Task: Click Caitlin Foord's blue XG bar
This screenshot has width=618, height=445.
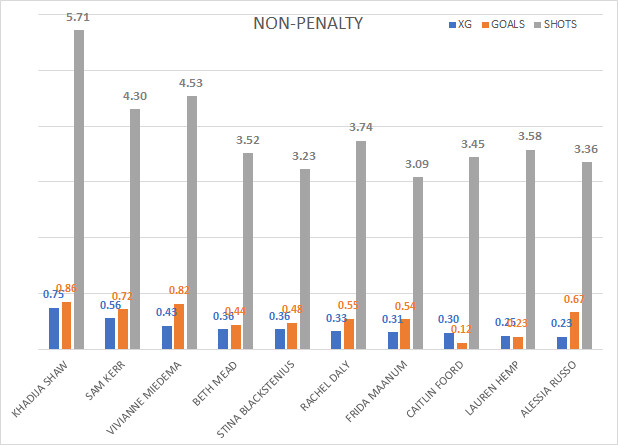Action: point(449,341)
